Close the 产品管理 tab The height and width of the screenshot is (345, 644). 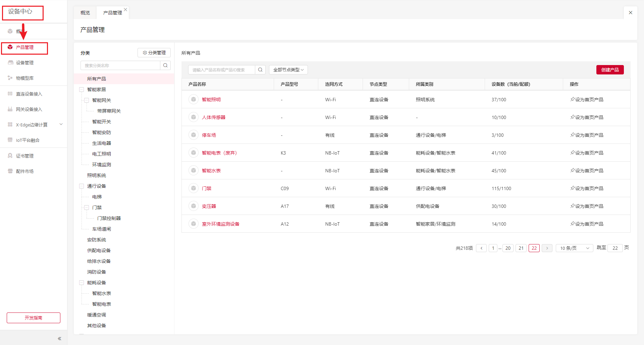click(x=125, y=9)
